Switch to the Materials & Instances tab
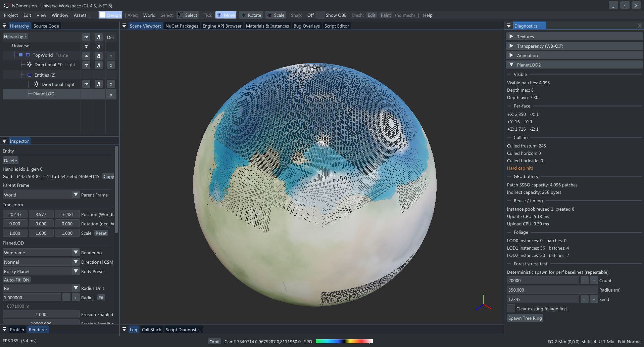Screen dimensions: 644x347 click(267, 26)
